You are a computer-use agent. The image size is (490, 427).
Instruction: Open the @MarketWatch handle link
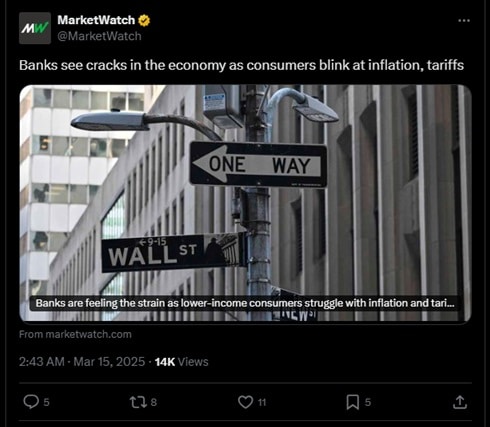click(x=99, y=36)
